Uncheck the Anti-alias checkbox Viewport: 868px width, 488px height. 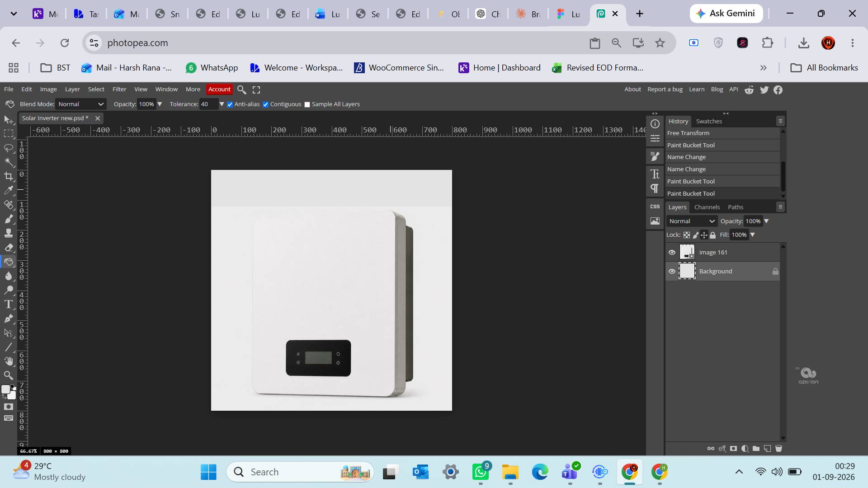coord(230,104)
